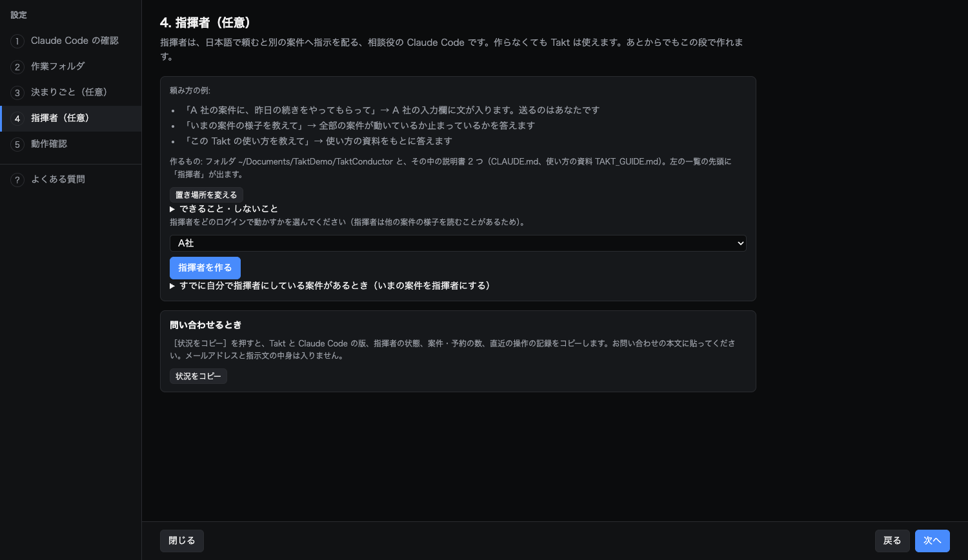Screen dimensions: 968x560
Task: Expand すでに自分で指揮者にしている案件があるとき section
Action: pos(330,286)
